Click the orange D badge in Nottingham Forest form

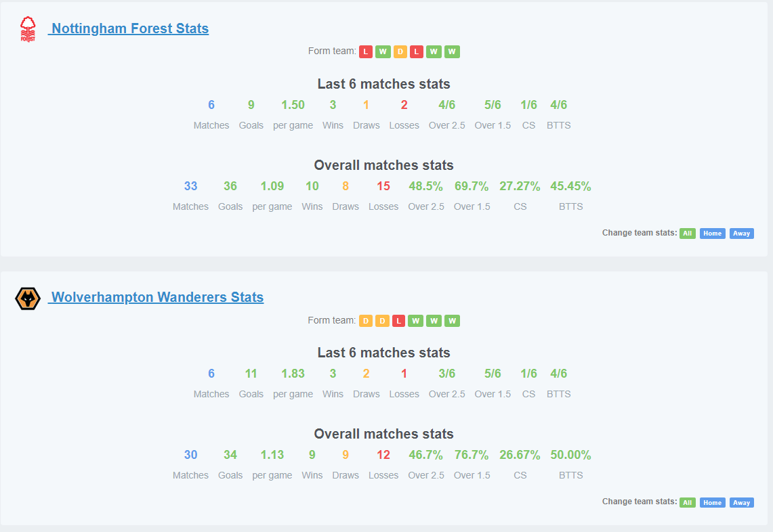point(400,51)
